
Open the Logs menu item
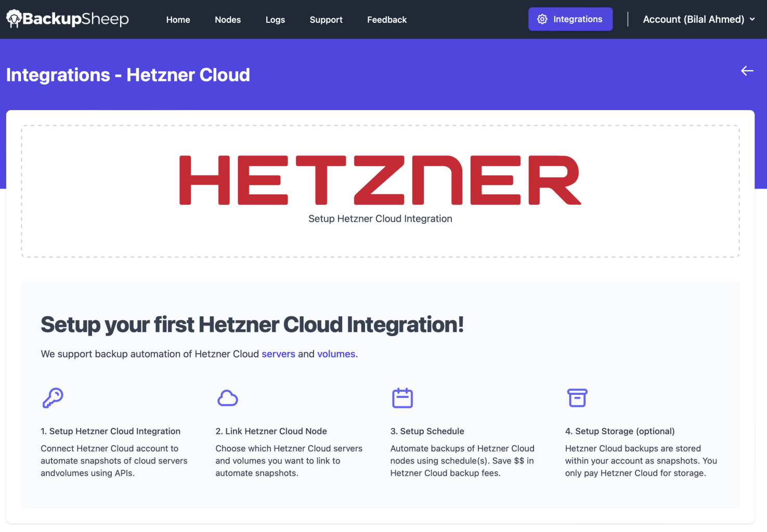[275, 20]
